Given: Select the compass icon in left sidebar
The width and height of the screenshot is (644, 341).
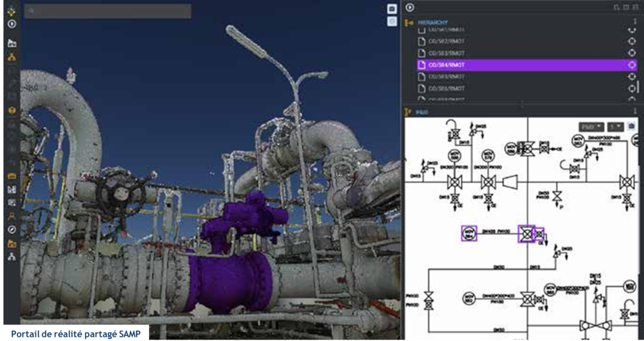Looking at the screenshot, I should click(11, 230).
